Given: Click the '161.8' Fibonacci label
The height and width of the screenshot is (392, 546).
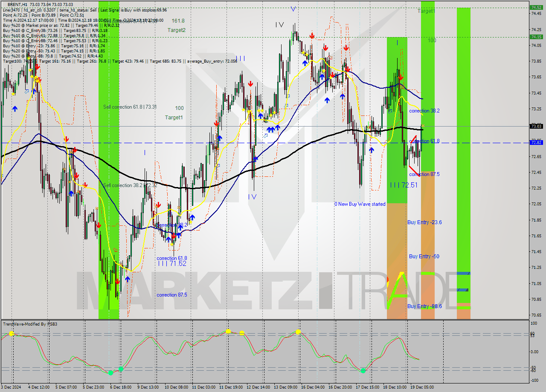Looking at the screenshot, I should [x=178, y=20].
